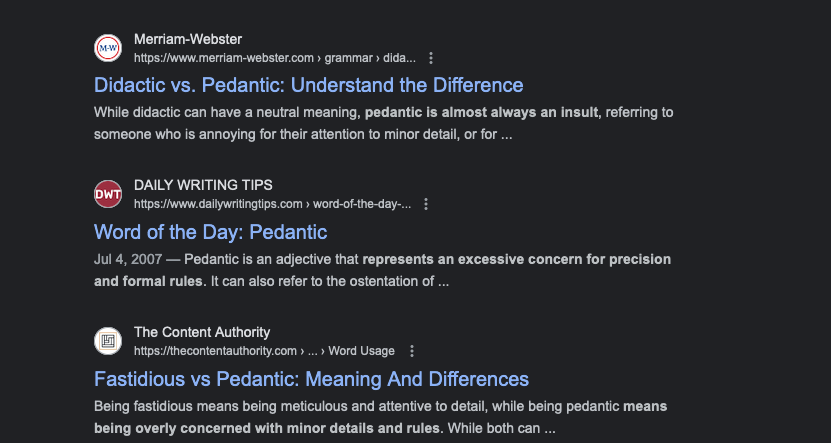Screen dimensions: 831x443
Task: Click the DAILY WRITING TIPS site name
Action: [x=203, y=185]
